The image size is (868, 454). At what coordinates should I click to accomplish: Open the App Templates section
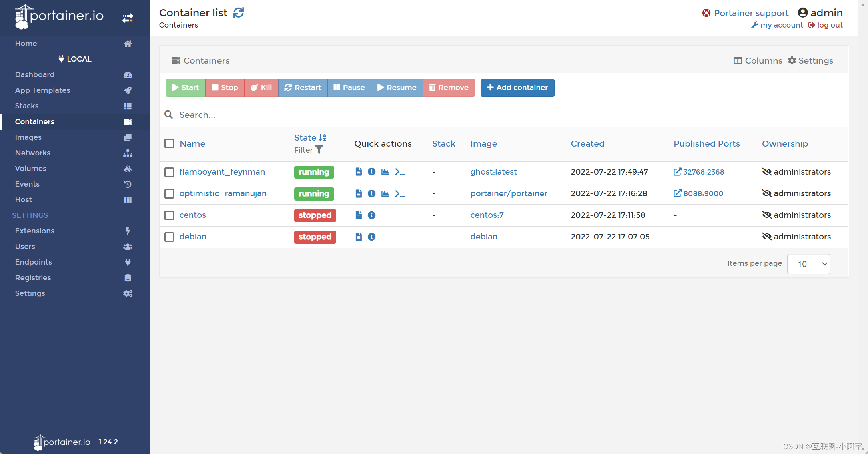click(x=42, y=90)
